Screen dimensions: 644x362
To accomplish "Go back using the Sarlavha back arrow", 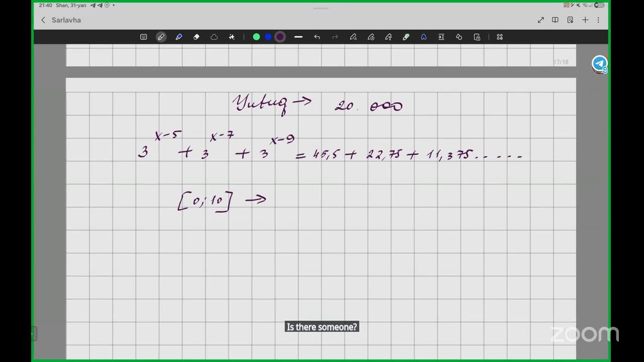I will tap(43, 20).
